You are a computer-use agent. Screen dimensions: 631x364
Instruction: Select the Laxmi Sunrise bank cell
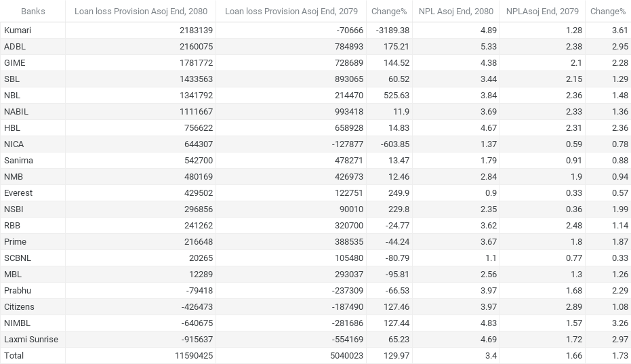tap(30, 340)
